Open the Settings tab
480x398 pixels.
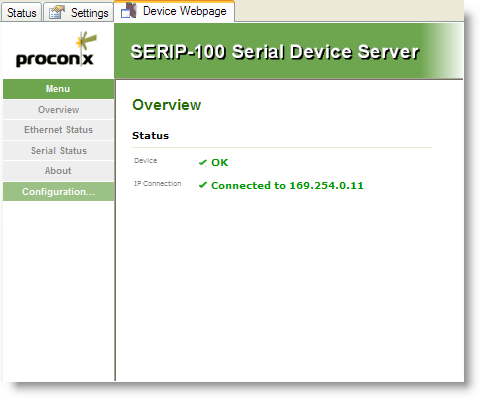(79, 13)
